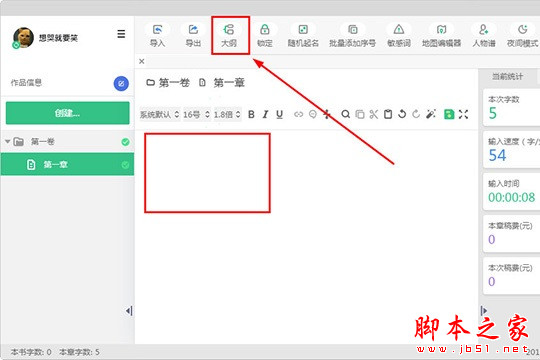Click the green 创建 button
Image resolution: width=540 pixels, height=360 pixels.
(68, 113)
